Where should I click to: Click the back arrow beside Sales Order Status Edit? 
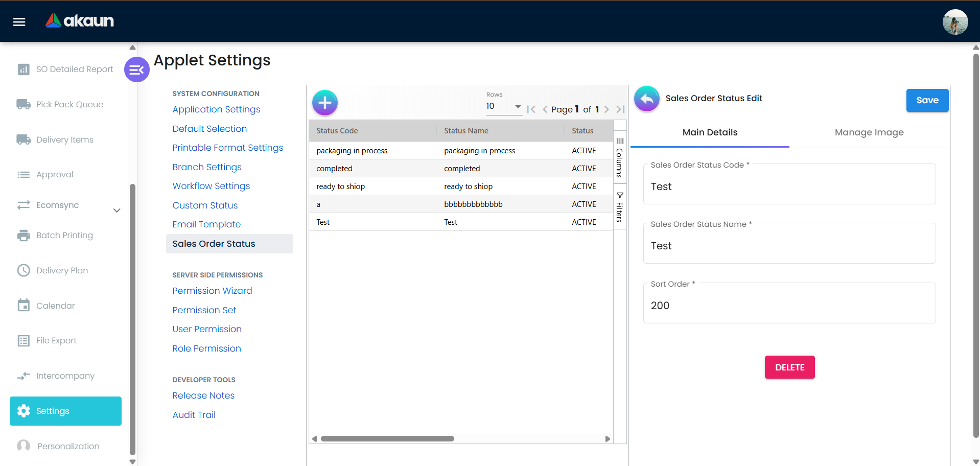[x=646, y=98]
